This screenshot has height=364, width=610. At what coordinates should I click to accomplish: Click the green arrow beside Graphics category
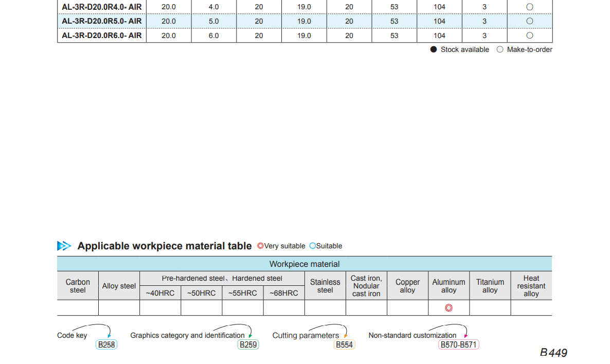click(250, 336)
